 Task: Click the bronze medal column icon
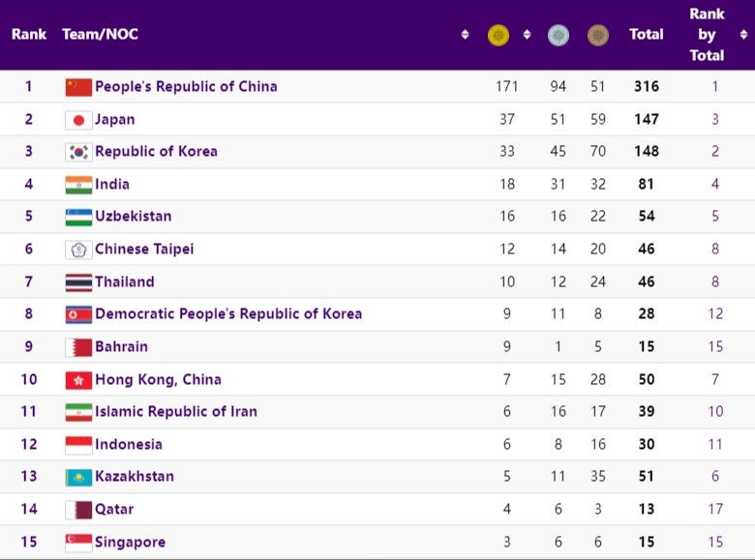[x=598, y=35]
